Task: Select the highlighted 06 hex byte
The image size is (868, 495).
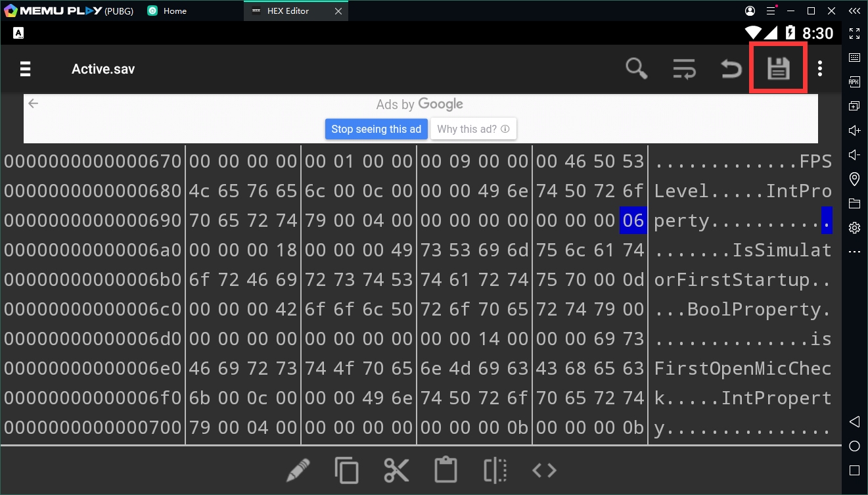Action: click(633, 220)
